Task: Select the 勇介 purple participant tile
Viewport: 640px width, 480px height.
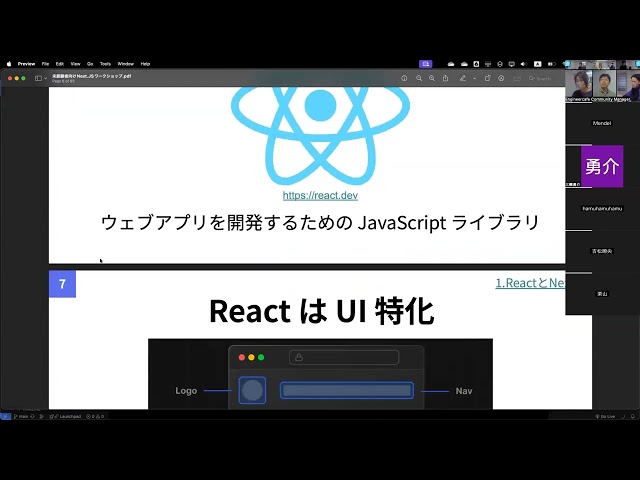Action: click(x=602, y=166)
